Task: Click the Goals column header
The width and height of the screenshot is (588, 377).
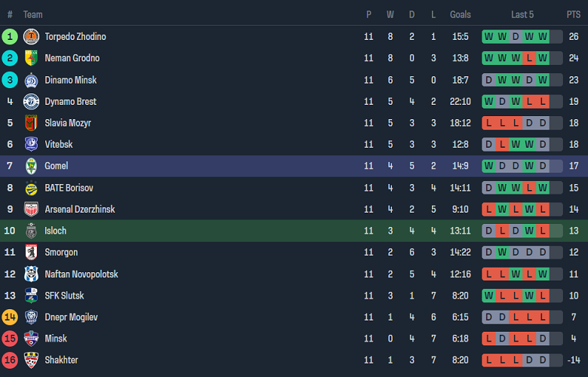Action: (460, 14)
